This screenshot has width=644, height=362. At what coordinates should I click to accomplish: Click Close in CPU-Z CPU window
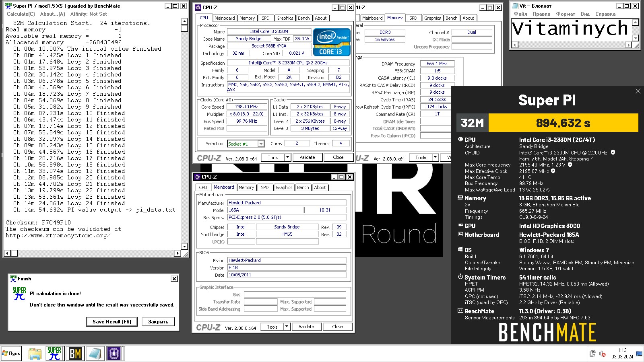(338, 157)
